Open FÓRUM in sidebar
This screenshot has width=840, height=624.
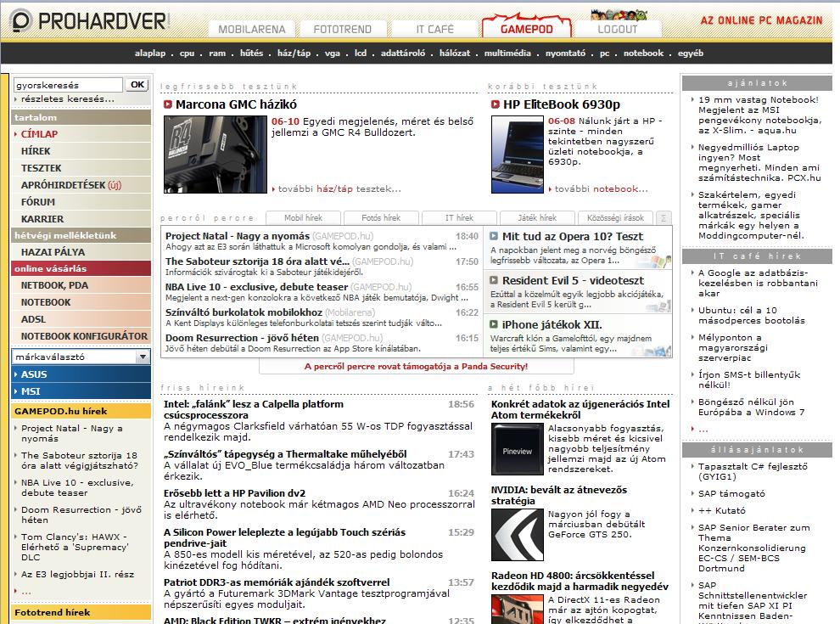point(81,202)
